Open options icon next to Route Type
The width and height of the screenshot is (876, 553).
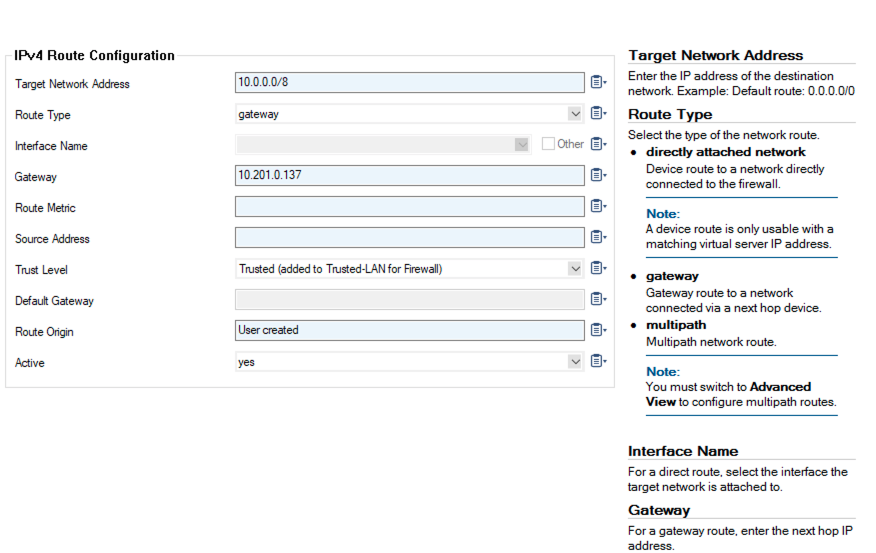pos(598,114)
